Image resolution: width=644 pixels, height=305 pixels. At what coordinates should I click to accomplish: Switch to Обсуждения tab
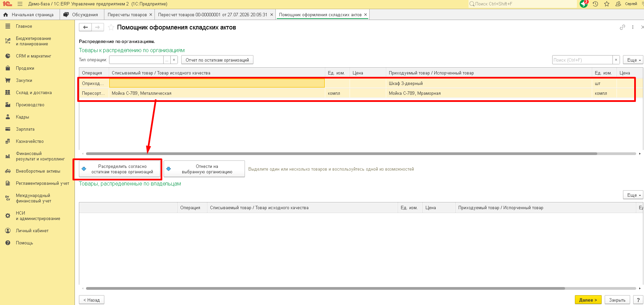(82, 15)
